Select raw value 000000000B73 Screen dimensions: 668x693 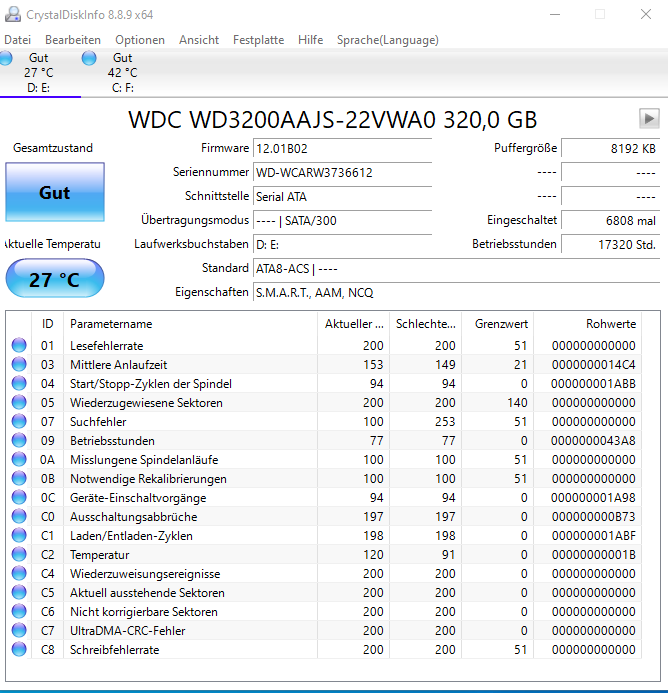(x=593, y=517)
